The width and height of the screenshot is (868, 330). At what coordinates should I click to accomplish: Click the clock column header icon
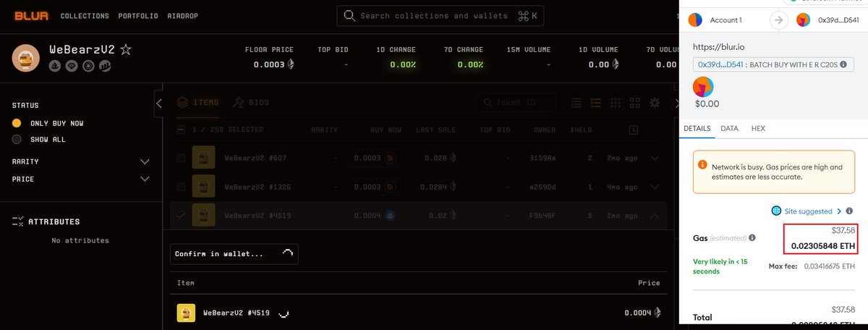[x=634, y=130]
